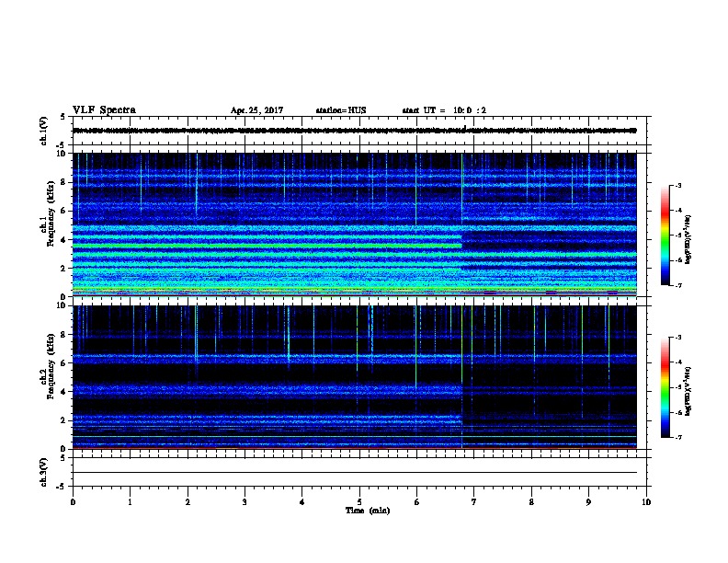Click the final time axis tick label 10
The width and height of the screenshot is (728, 563).
646,502
